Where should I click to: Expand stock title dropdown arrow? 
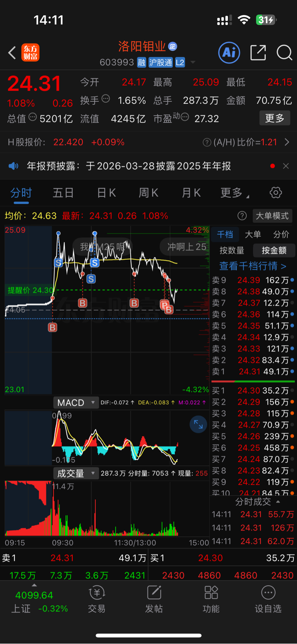pyautogui.click(x=193, y=62)
